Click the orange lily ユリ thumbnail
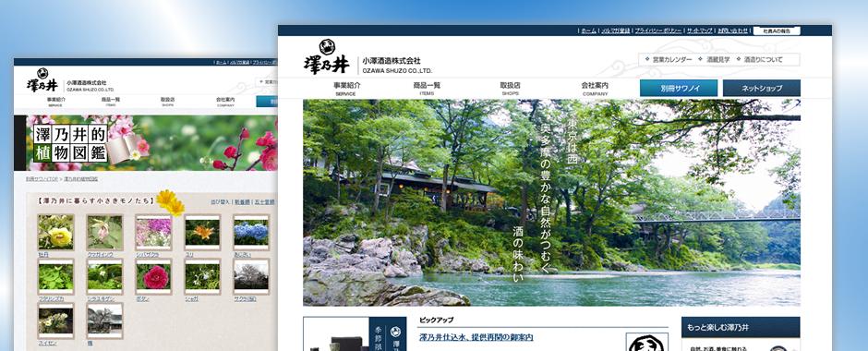This screenshot has height=351, width=868. pos(202,232)
